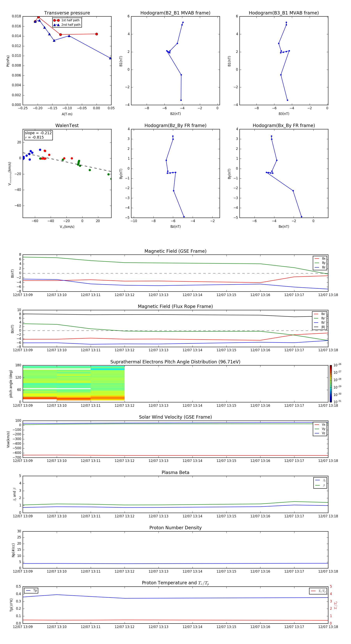Select By' entry in Flux Rope legend

(320, 318)
